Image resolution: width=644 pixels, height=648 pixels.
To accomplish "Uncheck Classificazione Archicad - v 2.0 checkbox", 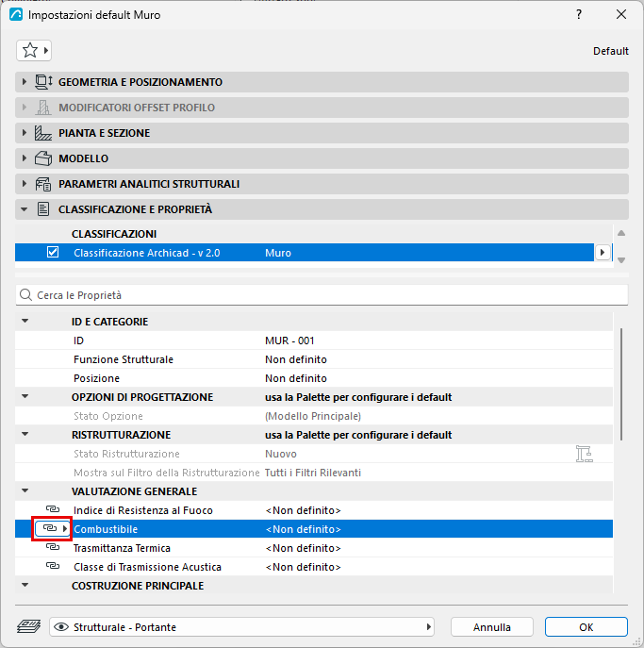I will [x=53, y=252].
